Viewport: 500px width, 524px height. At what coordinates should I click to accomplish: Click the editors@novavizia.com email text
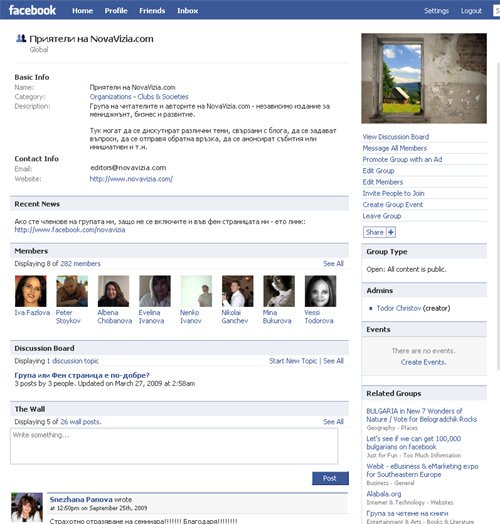128,168
